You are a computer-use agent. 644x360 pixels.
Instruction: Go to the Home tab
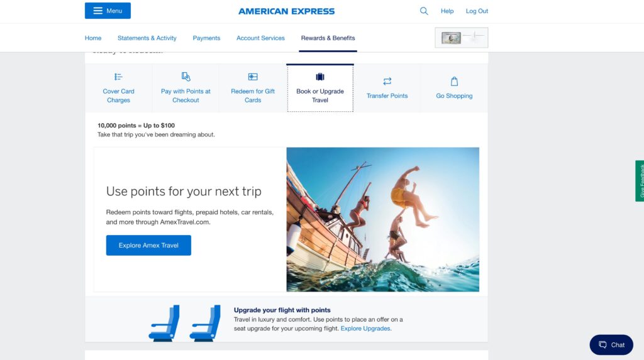(93, 38)
